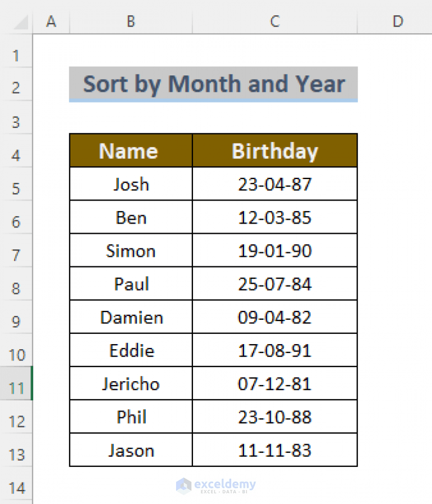Screen dimensions: 432x504
Task: Select column header A
Action: (51, 21)
